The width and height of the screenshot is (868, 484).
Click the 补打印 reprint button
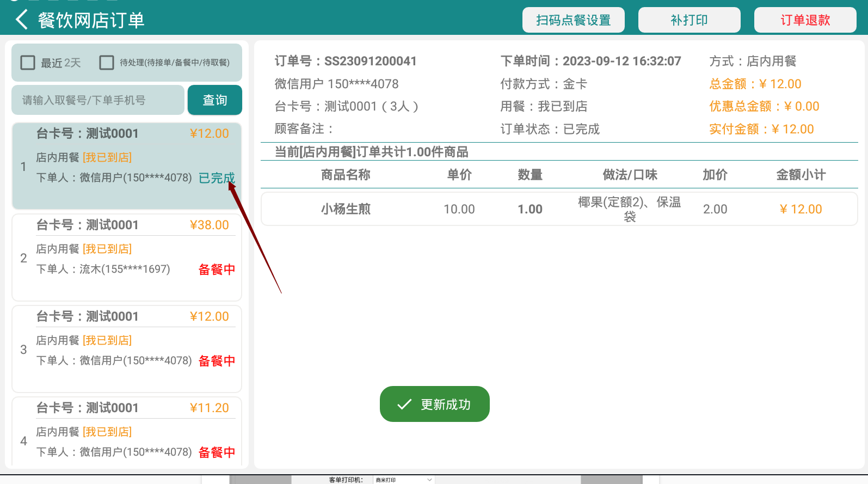(x=689, y=20)
